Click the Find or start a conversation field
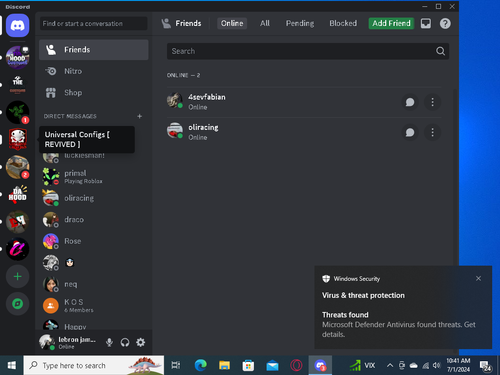 [x=94, y=24]
